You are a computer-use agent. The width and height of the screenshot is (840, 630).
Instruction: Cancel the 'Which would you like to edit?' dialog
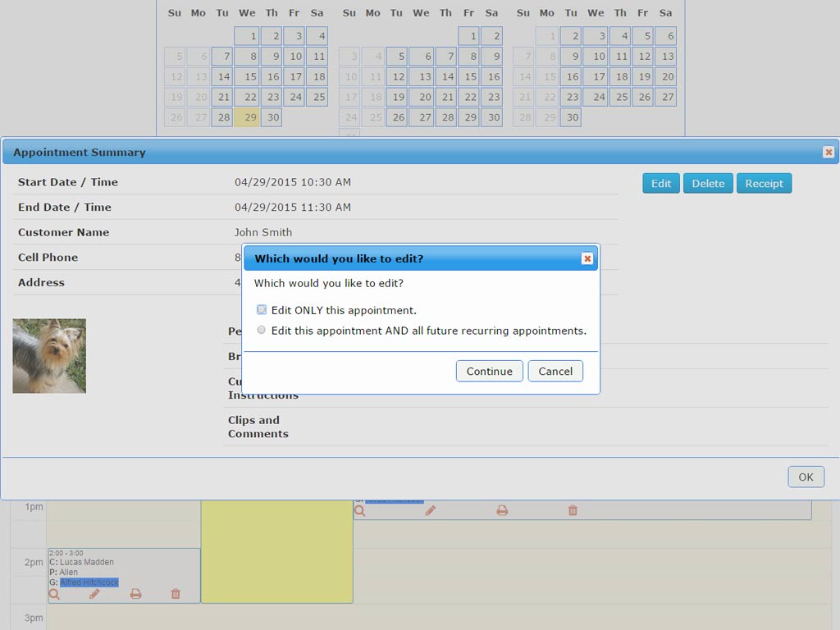(555, 371)
